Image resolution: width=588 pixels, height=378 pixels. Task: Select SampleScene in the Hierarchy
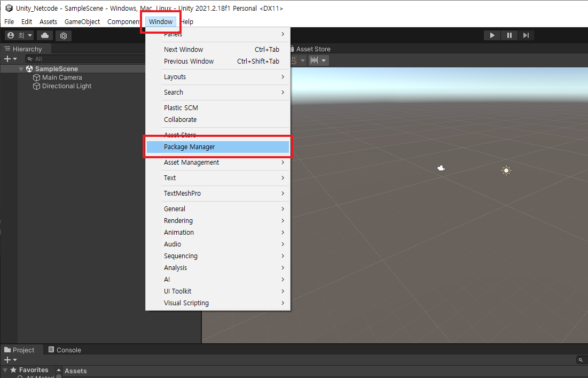[56, 68]
